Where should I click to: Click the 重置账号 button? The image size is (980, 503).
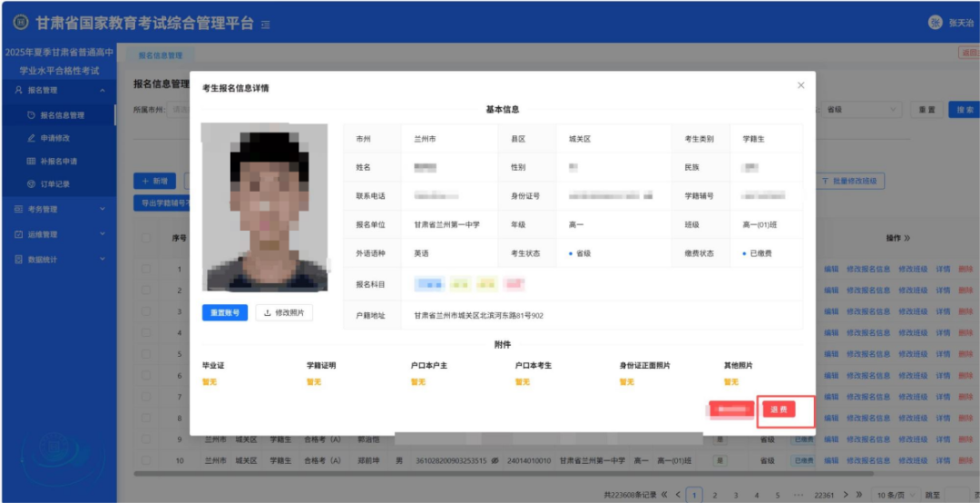(x=224, y=312)
